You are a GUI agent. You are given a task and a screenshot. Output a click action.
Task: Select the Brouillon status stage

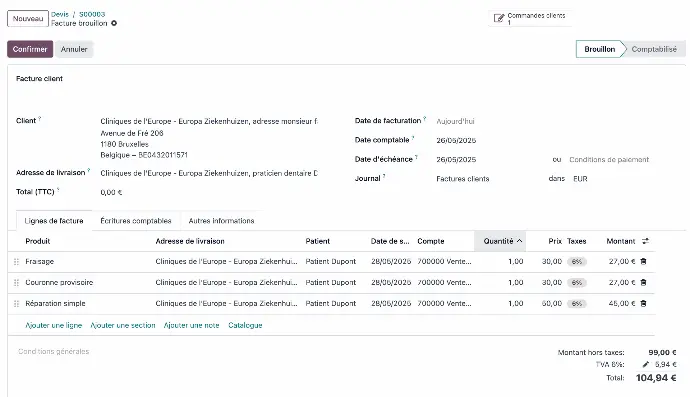click(600, 49)
